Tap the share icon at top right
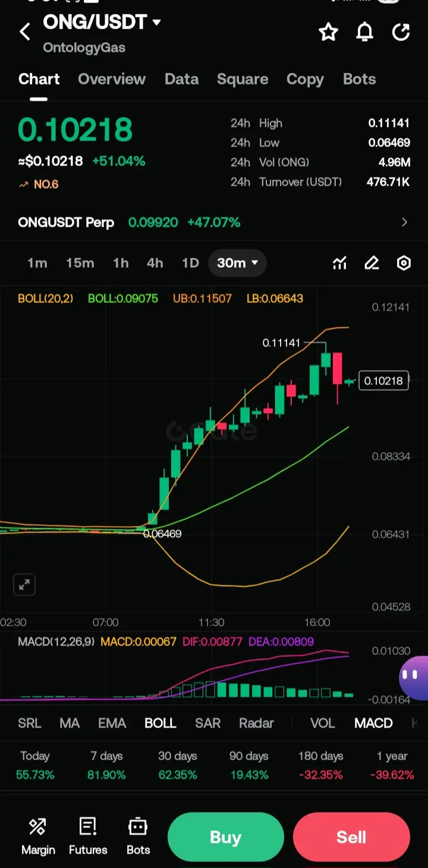Screen dimensions: 428x868 401,32
